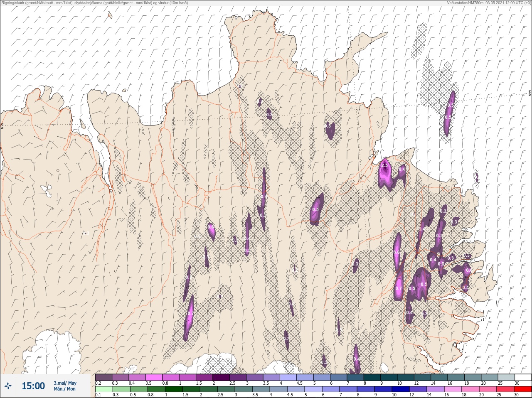Click the dark teal 8–9 snow legend swatch
The height and width of the screenshot is (398, 532).
coord(372,377)
